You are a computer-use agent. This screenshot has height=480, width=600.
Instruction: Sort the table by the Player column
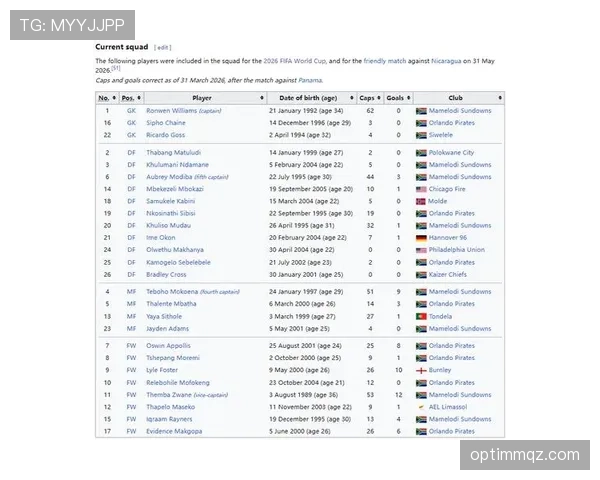[262, 98]
